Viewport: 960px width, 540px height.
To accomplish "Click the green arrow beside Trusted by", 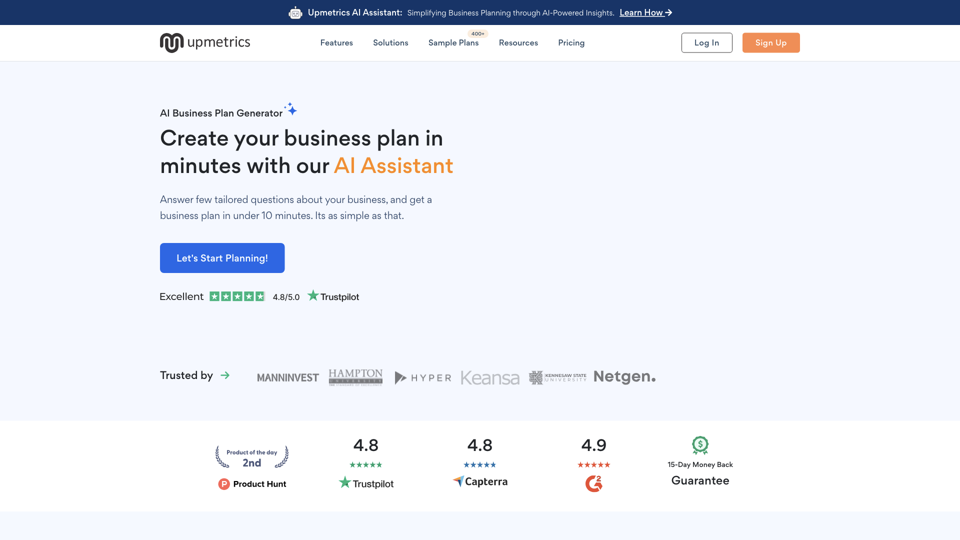I will (x=225, y=376).
